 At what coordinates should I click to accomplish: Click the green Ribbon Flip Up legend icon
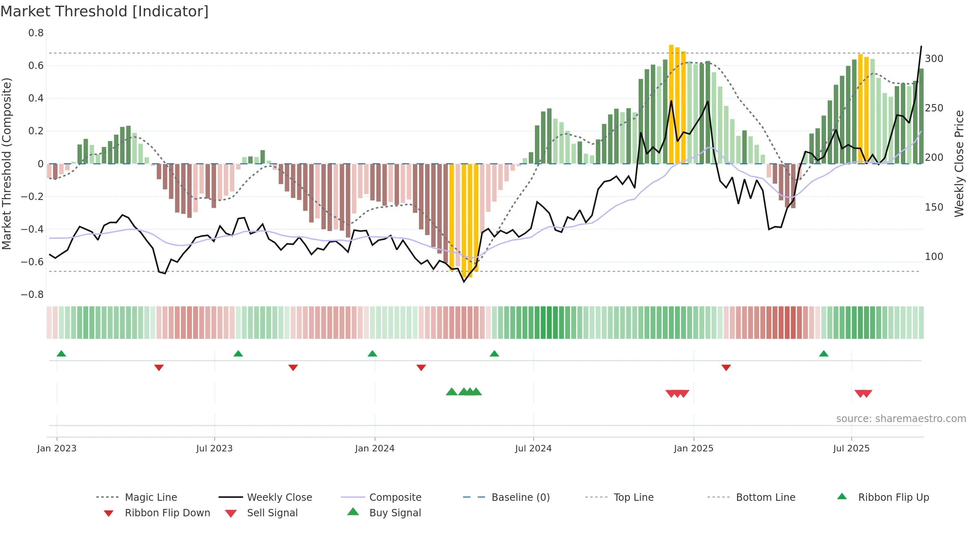pyautogui.click(x=842, y=496)
